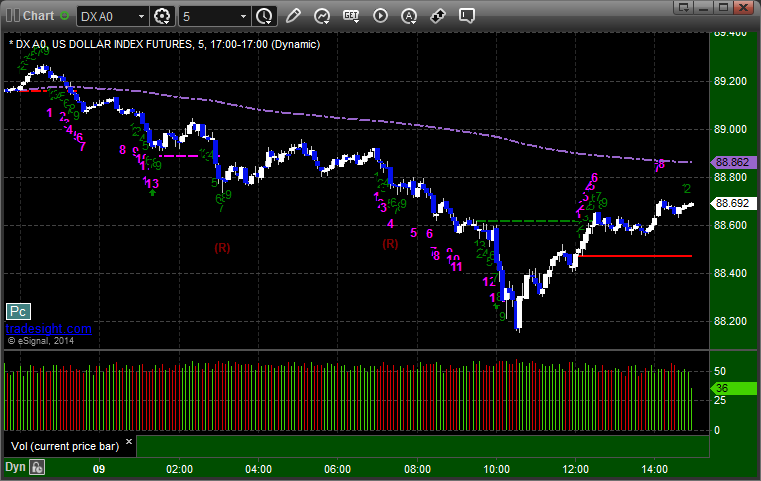Click the Pc button on chart
This screenshot has width=761, height=481.
18,312
